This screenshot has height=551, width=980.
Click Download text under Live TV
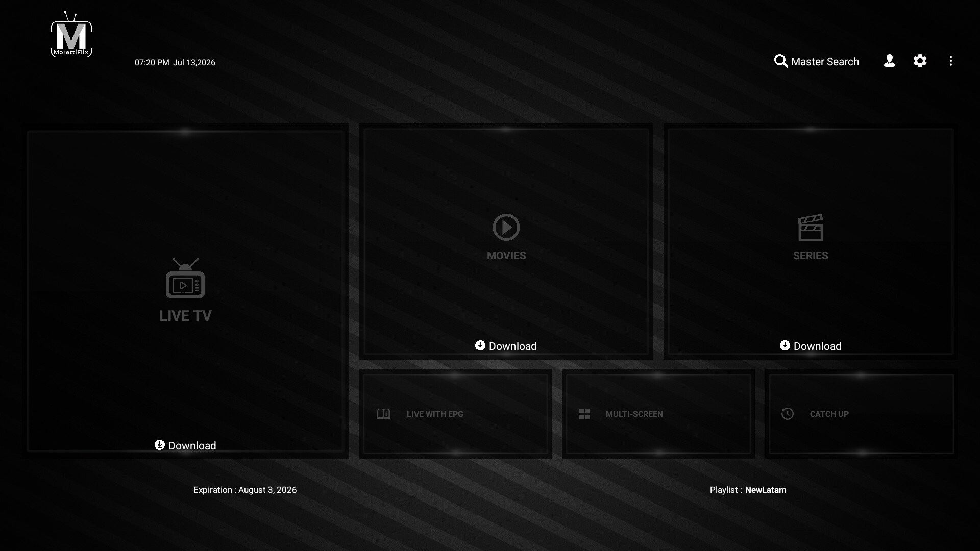[192, 446]
